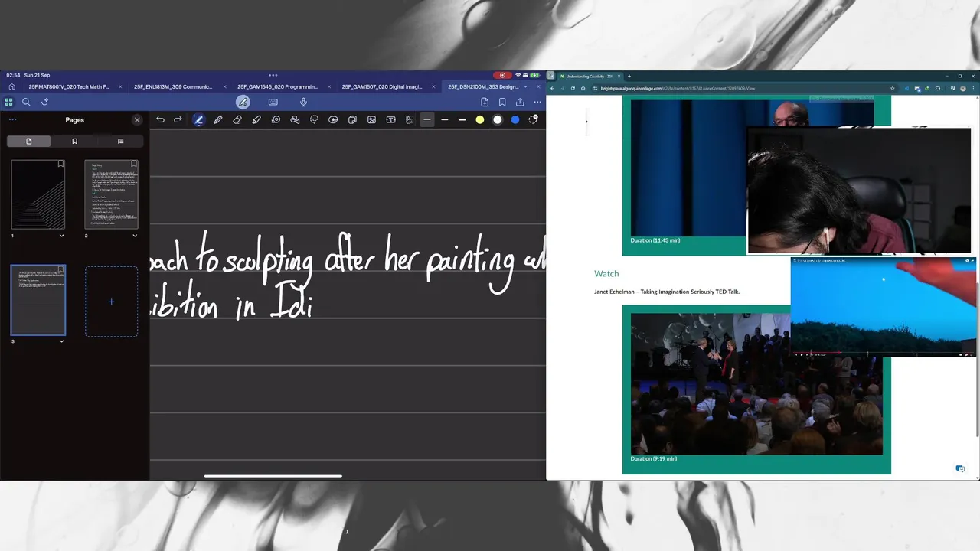
Task: Select the Eraser tool
Action: 237,119
